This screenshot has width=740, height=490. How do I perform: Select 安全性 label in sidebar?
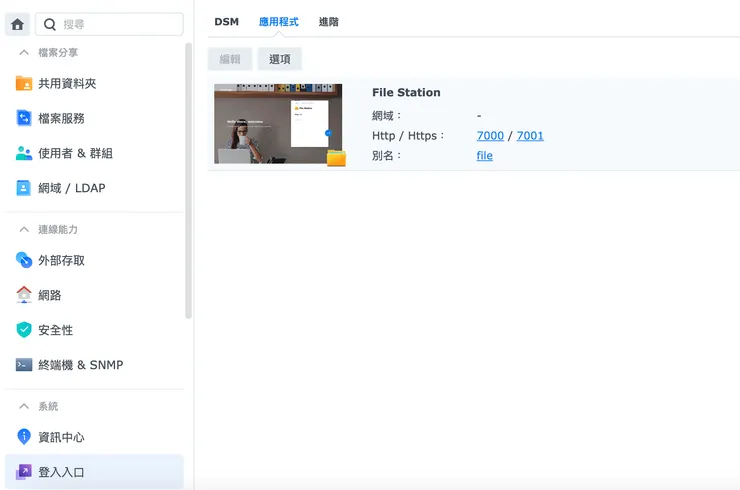coord(56,330)
